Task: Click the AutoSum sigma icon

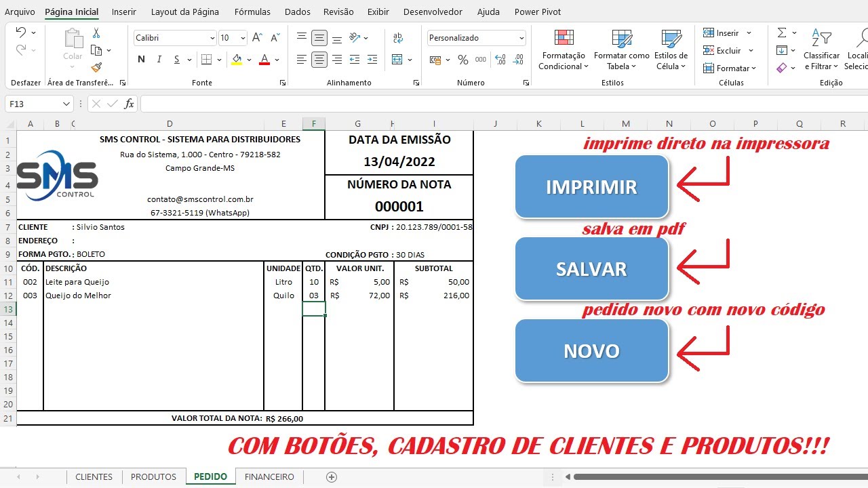Action: [x=781, y=33]
